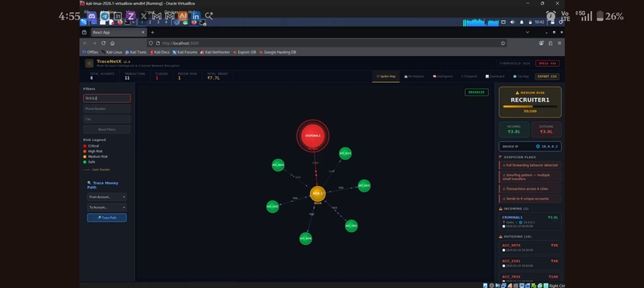Screen dimensions: 644x288
Task: Switch to the City Map tab
Action: [x=521, y=77]
